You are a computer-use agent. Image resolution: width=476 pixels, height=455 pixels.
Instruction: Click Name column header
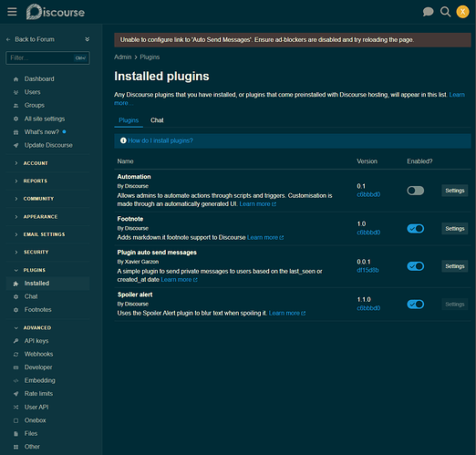point(125,161)
